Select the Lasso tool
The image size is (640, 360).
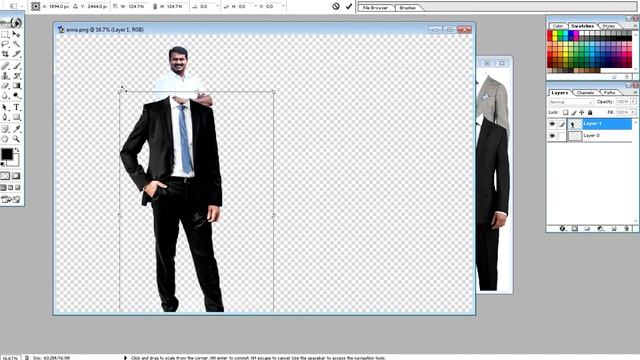point(5,44)
